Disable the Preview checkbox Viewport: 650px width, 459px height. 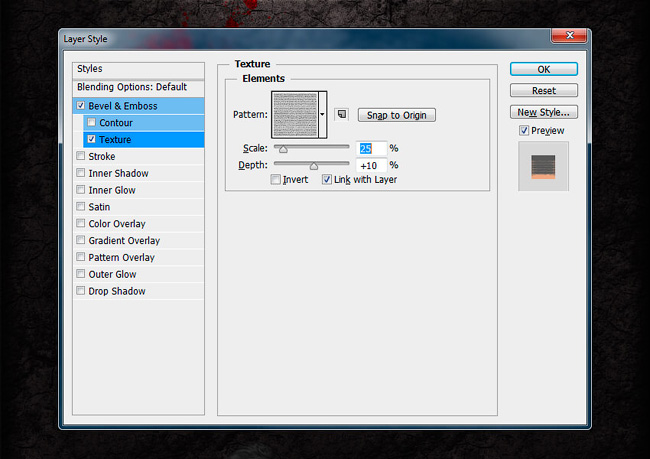[x=524, y=130]
